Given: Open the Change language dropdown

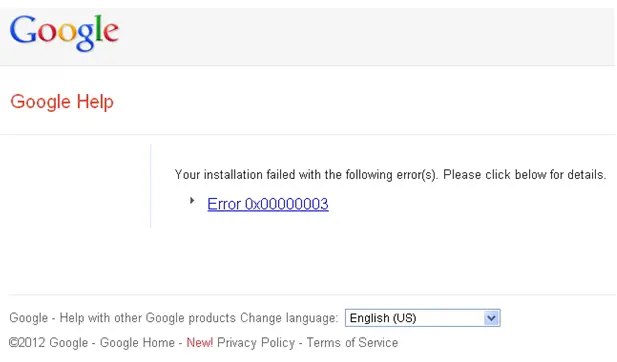Looking at the screenshot, I should click(x=423, y=318).
